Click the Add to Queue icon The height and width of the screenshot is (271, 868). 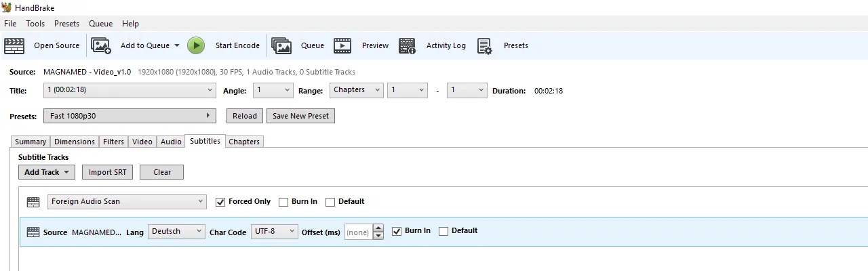[101, 45]
